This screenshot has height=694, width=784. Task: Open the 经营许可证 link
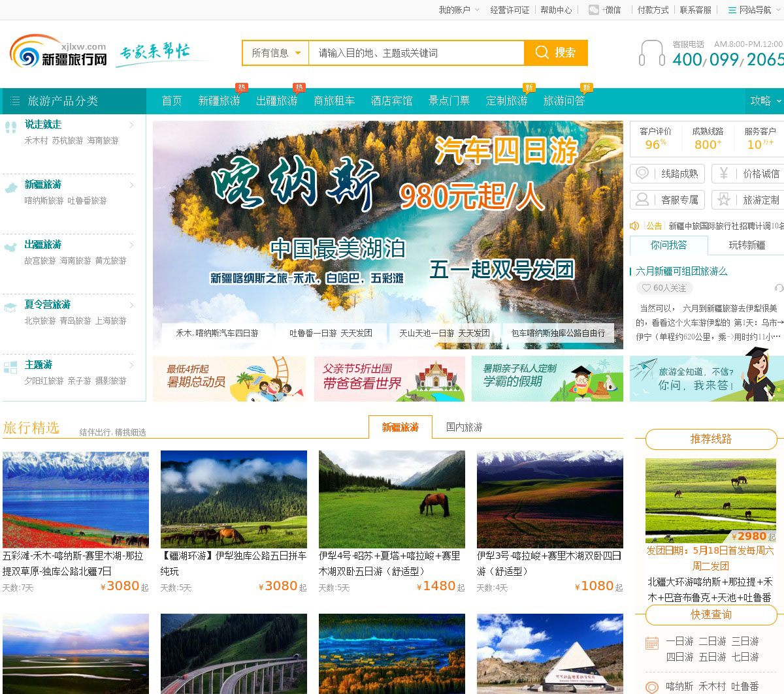point(510,10)
